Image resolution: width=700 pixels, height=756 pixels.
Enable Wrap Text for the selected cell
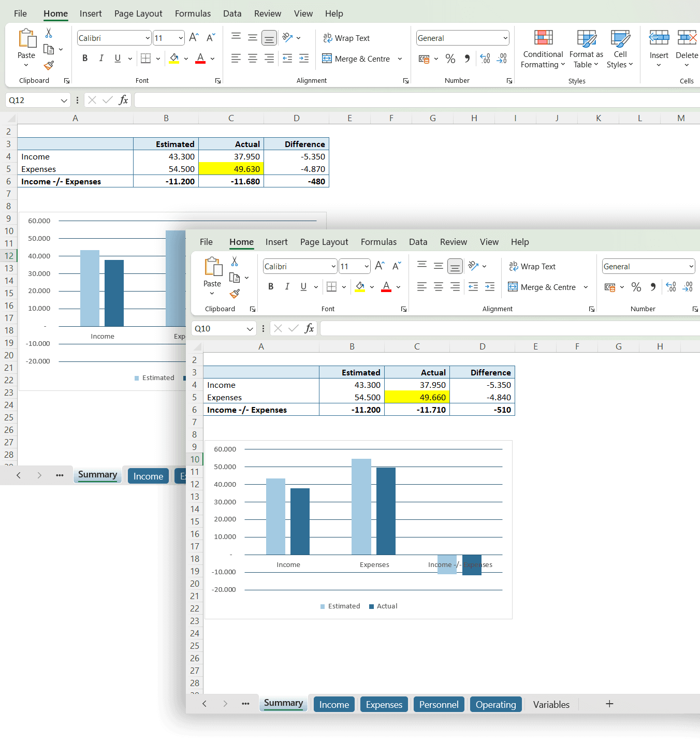pos(532,266)
